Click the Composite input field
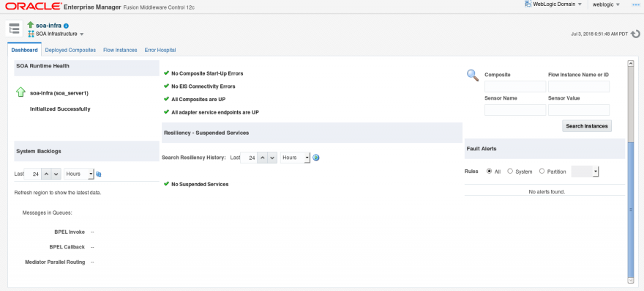The height and width of the screenshot is (291, 644). pos(515,86)
